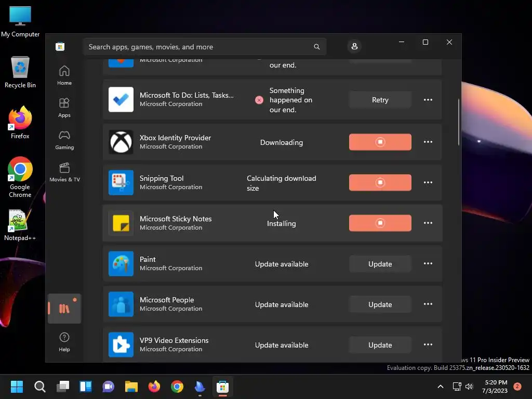Select 'Microsoft To Do: Lists, Tasks...' title
This screenshot has width=532, height=399.
(187, 96)
